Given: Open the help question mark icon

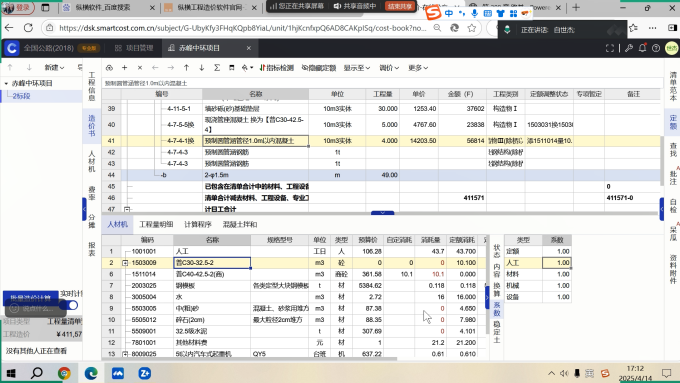Looking at the screenshot, I should point(656,48).
